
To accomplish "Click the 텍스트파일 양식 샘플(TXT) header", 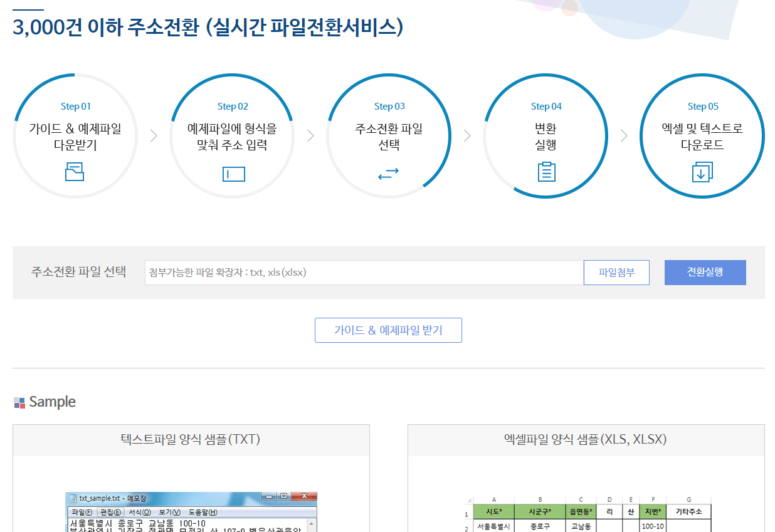I will point(191,441).
